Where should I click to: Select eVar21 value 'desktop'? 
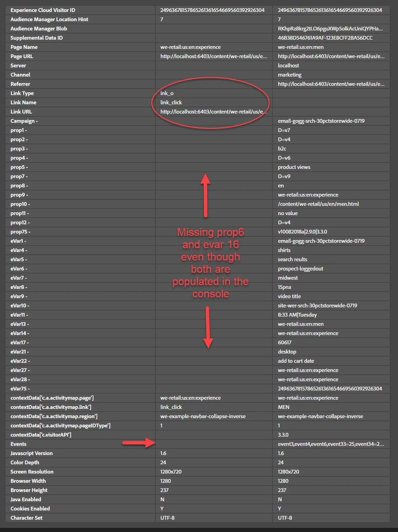(x=287, y=352)
